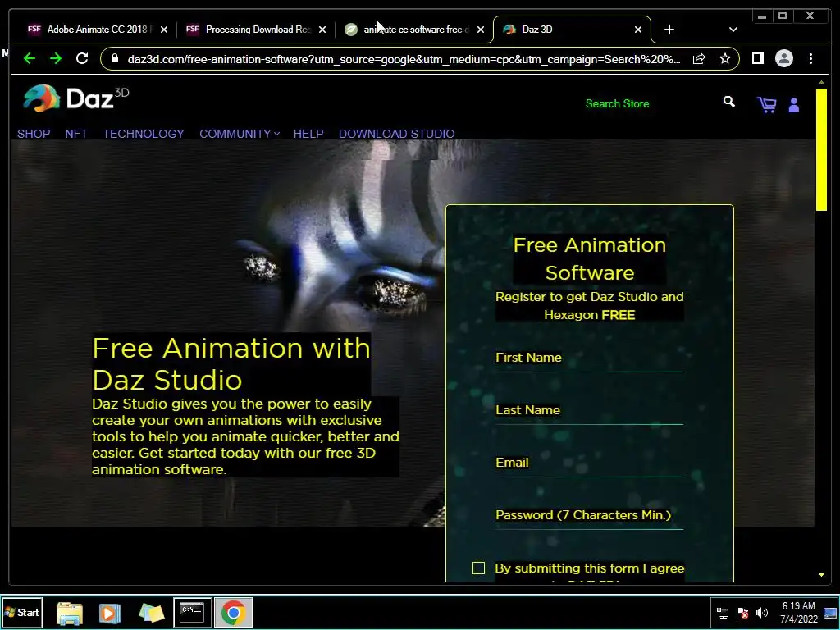Close the Processing Download Request tab
Screen dimensions: 840x630
322,30
